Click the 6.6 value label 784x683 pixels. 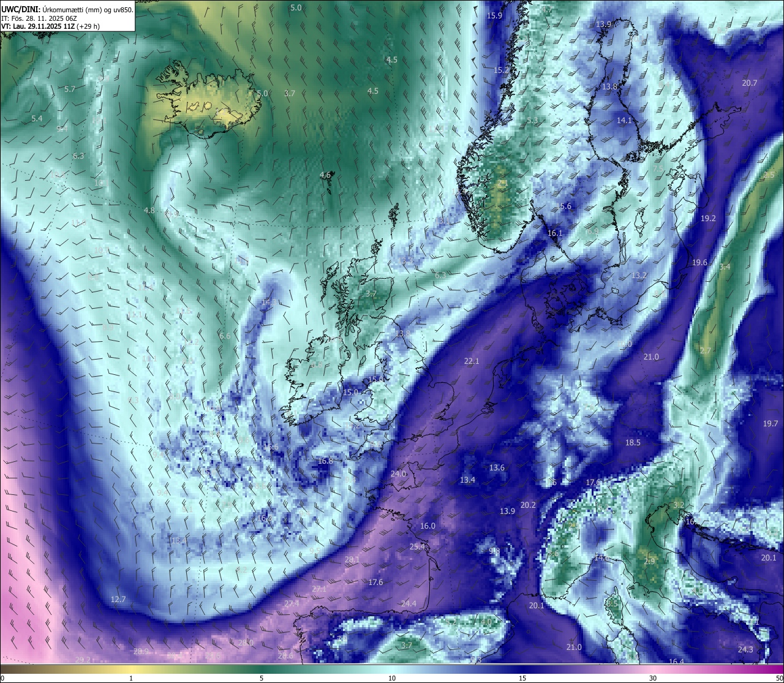click(x=225, y=336)
